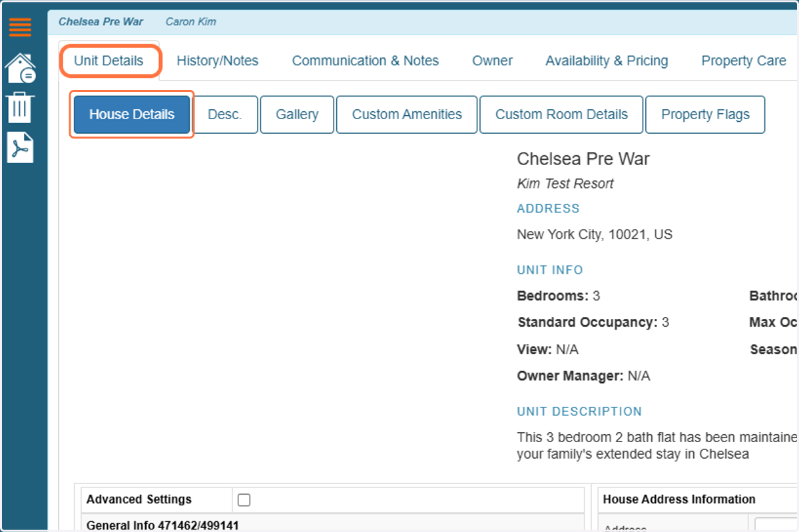
Task: Click the UNIT DESCRIPTION heading
Action: tap(579, 411)
